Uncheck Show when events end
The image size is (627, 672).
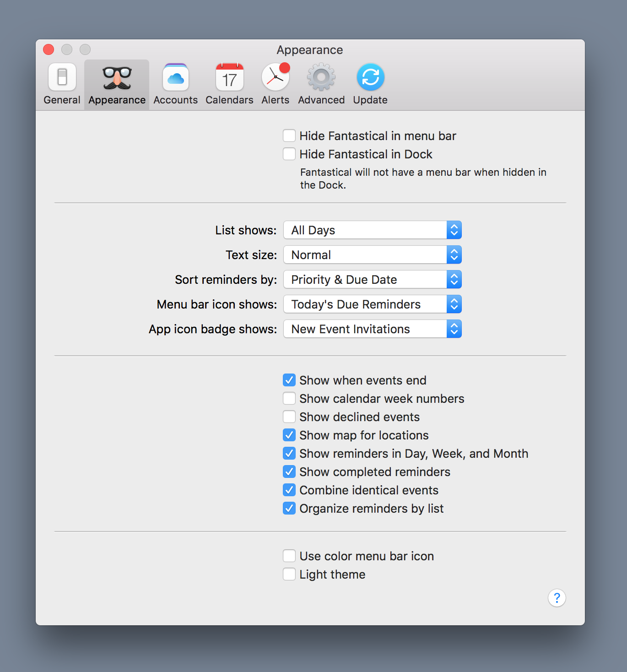(x=289, y=380)
